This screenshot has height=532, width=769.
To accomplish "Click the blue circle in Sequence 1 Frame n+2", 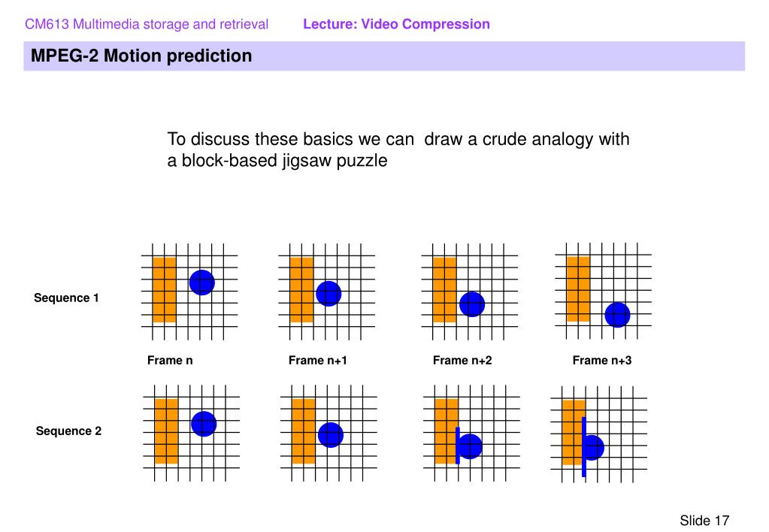I will [x=472, y=304].
